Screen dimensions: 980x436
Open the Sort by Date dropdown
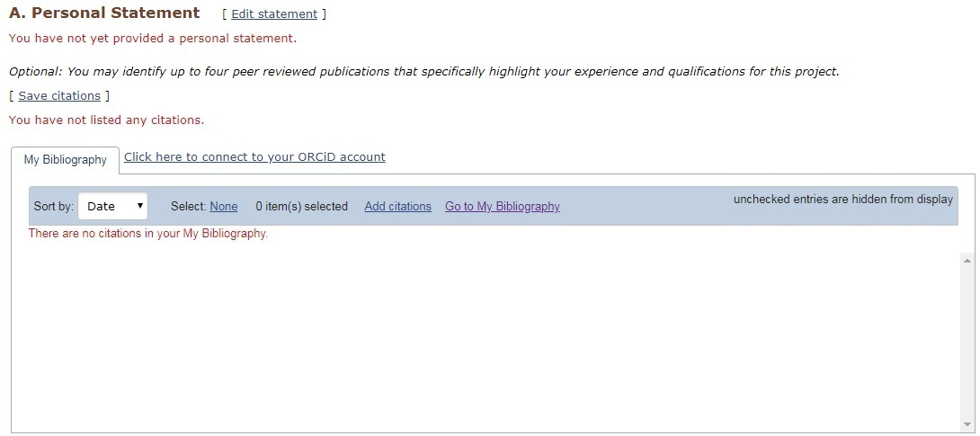point(113,206)
